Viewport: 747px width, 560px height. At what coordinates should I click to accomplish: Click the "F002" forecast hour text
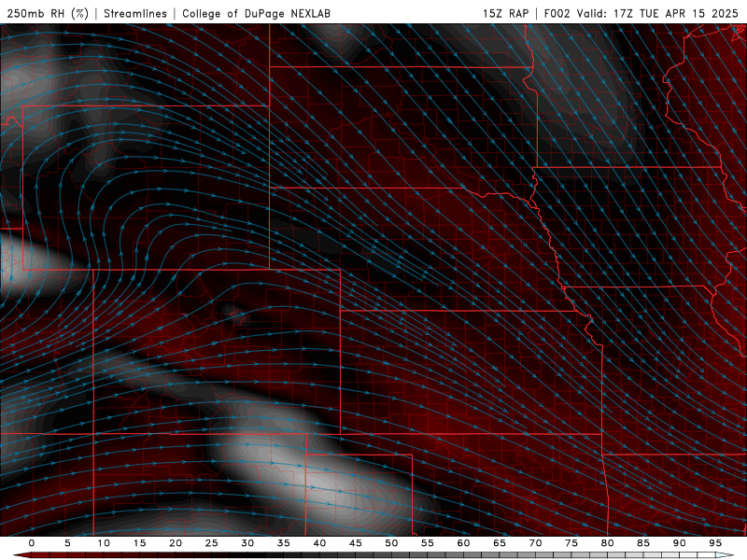pyautogui.click(x=557, y=13)
